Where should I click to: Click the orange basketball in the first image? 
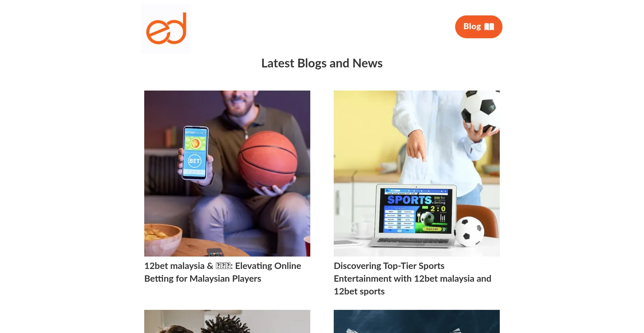pyautogui.click(x=268, y=159)
